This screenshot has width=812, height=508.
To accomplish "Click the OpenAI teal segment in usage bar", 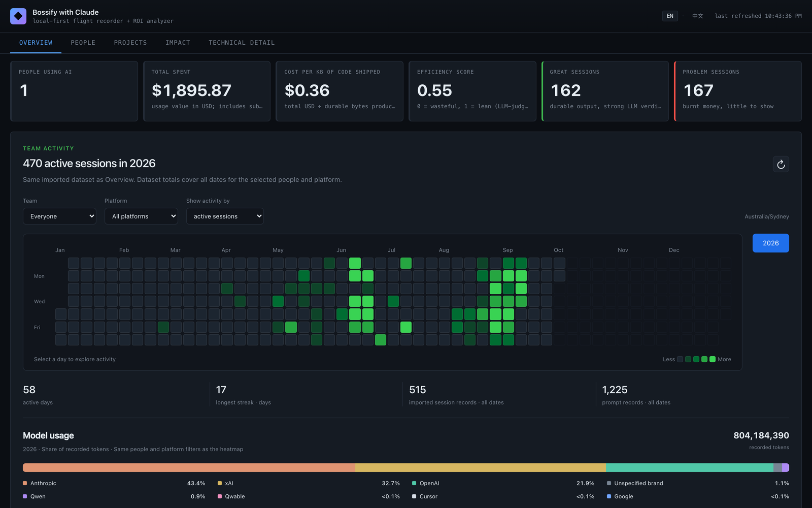I will 690,467.
